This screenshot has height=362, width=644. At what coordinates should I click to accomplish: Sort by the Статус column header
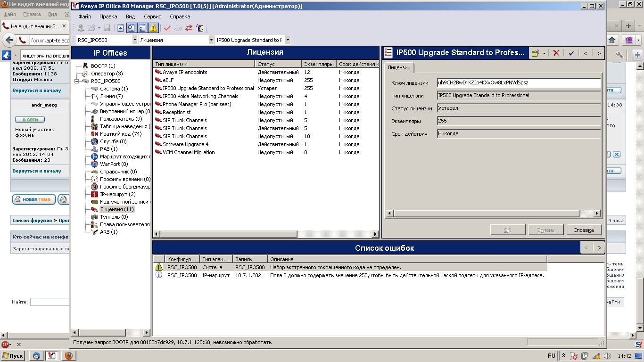[278, 64]
